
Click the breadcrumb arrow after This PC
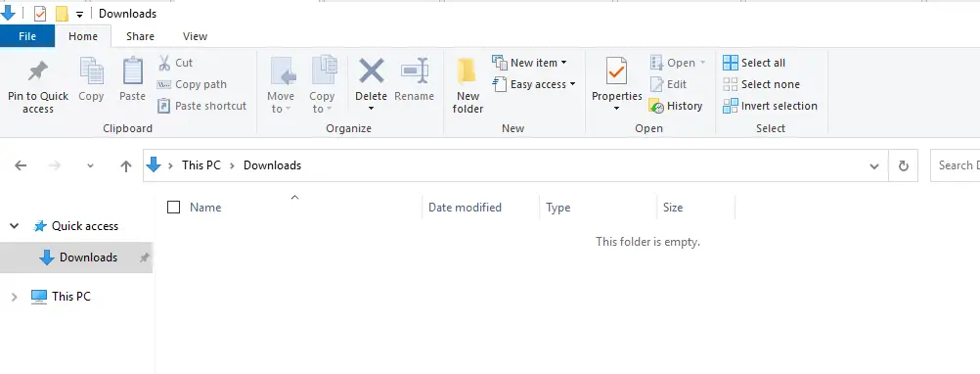232,165
